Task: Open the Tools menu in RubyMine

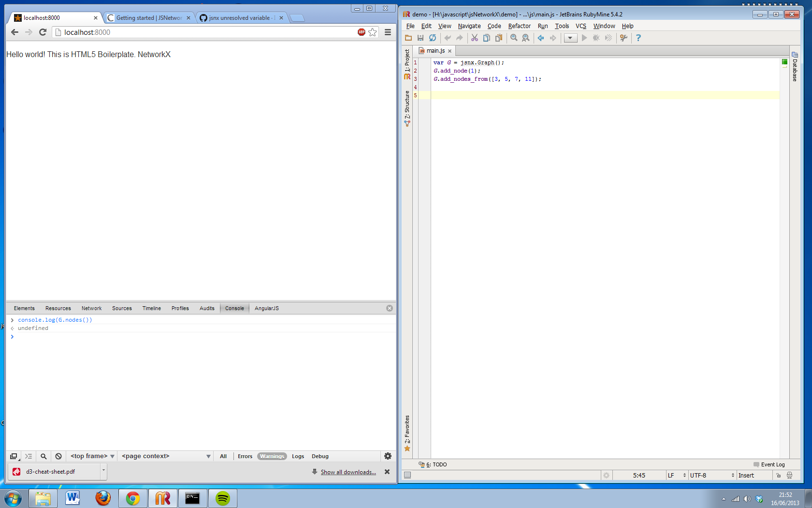Action: pos(562,26)
